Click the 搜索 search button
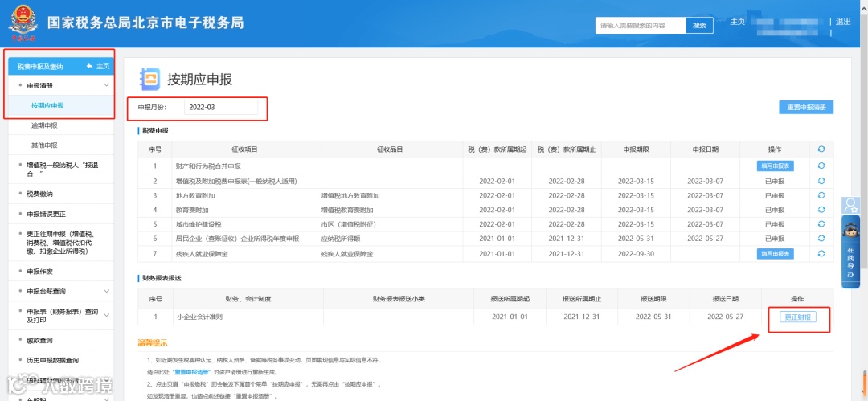This screenshot has width=868, height=401. click(700, 26)
